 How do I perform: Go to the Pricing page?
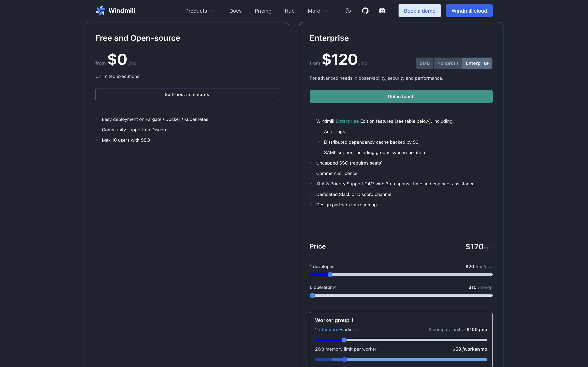(x=263, y=11)
